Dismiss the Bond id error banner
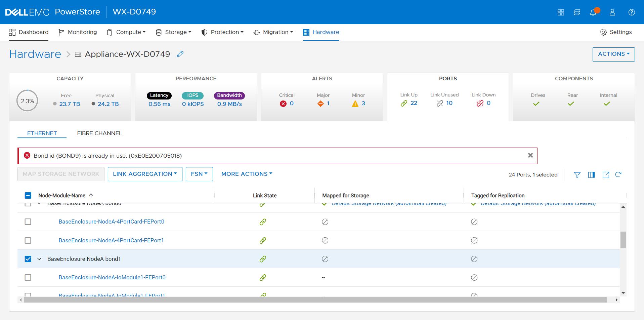644x320 pixels. (530, 155)
